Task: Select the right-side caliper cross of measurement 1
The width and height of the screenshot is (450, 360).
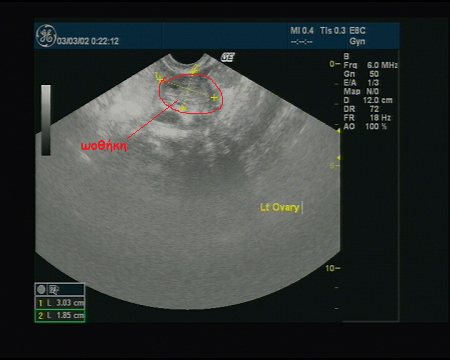Action: (x=214, y=98)
